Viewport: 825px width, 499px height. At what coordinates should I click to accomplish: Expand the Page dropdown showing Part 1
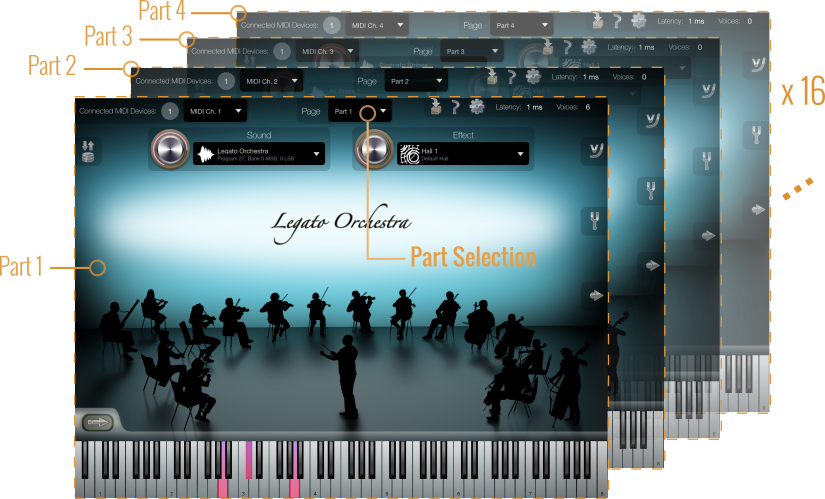click(360, 111)
